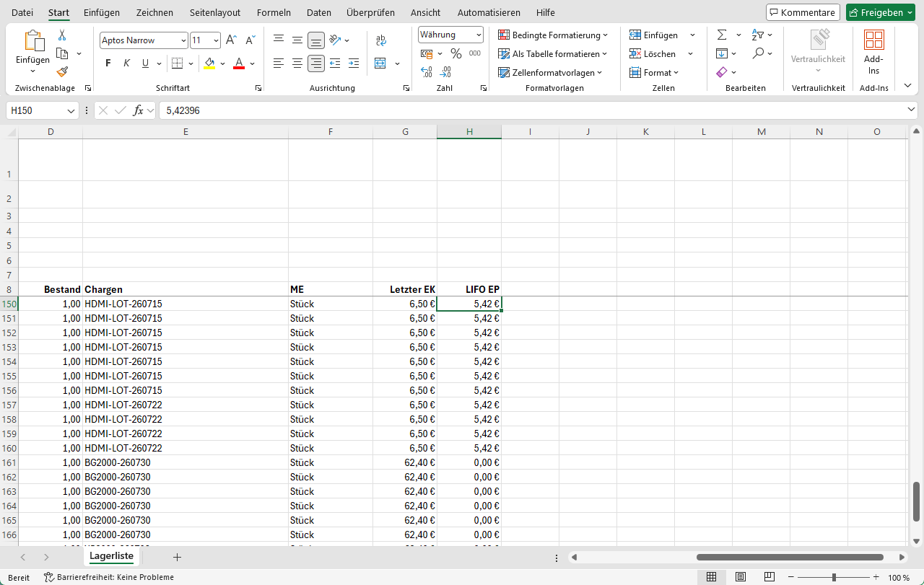Screen dimensions: 924x585
Task: Select cell E161 BG2000-260730
Action: pos(186,462)
